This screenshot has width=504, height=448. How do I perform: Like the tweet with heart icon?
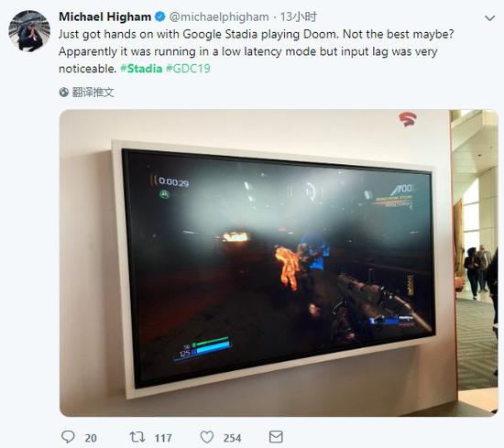click(207, 437)
